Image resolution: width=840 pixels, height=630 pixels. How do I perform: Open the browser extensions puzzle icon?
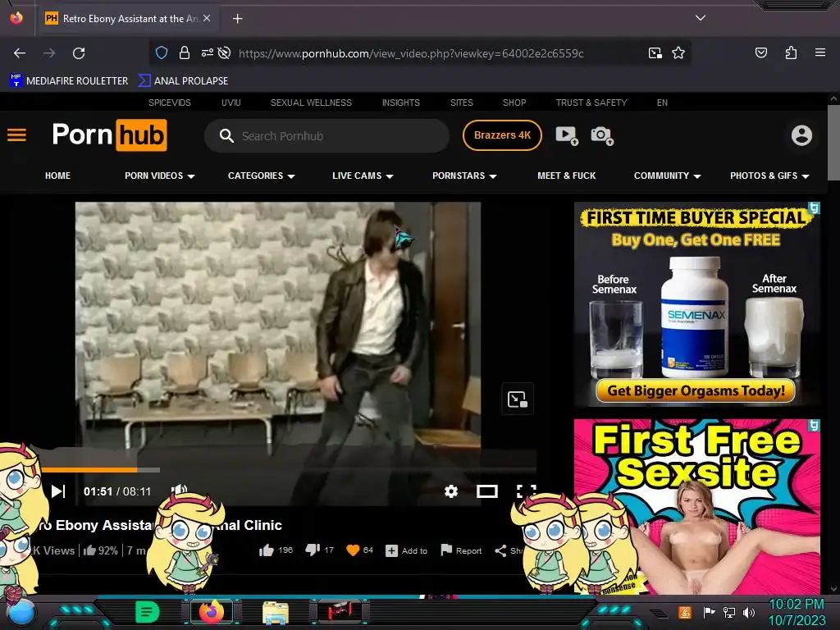[x=791, y=52]
